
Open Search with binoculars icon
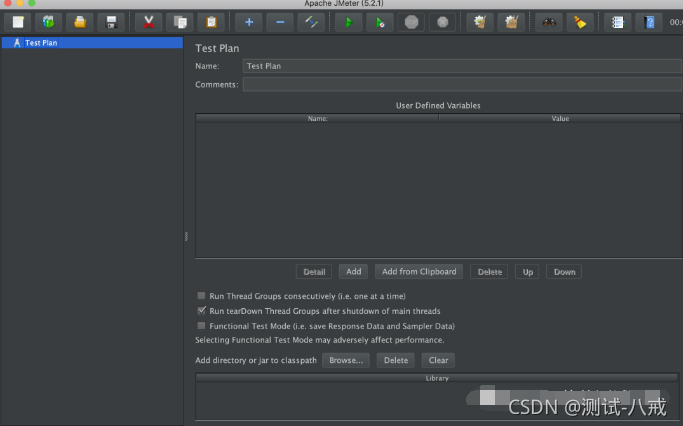[549, 22]
